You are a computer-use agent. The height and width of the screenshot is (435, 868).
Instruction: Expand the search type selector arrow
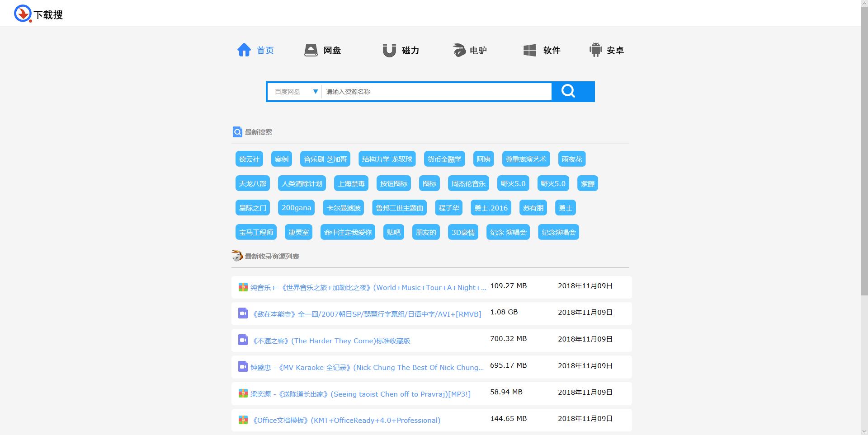tap(315, 91)
